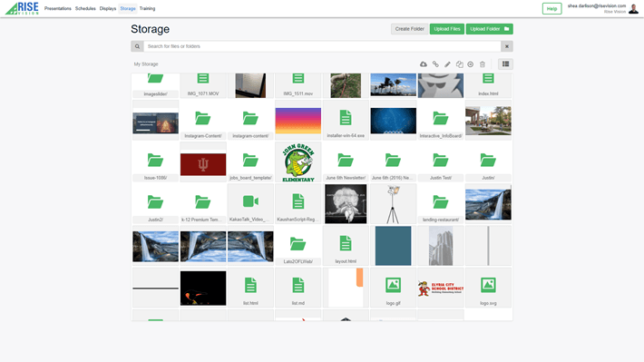The height and width of the screenshot is (362, 644).
Task: Open the user profile avatar
Action: (x=633, y=9)
